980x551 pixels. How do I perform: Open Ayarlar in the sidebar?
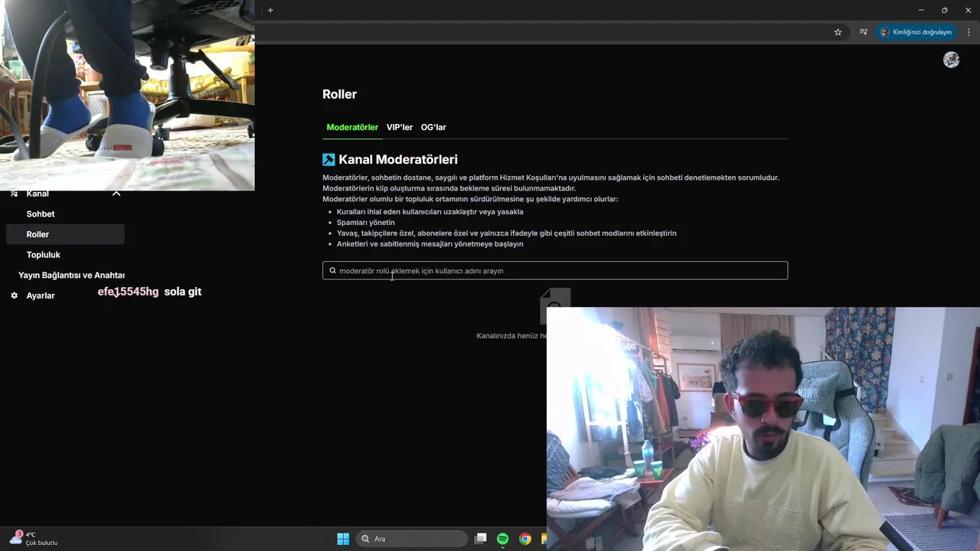pyautogui.click(x=41, y=295)
